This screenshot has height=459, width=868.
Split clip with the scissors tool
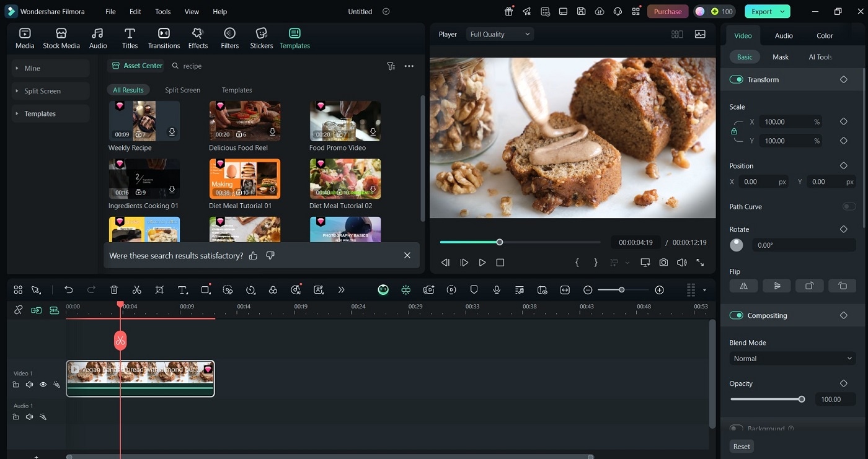137,290
